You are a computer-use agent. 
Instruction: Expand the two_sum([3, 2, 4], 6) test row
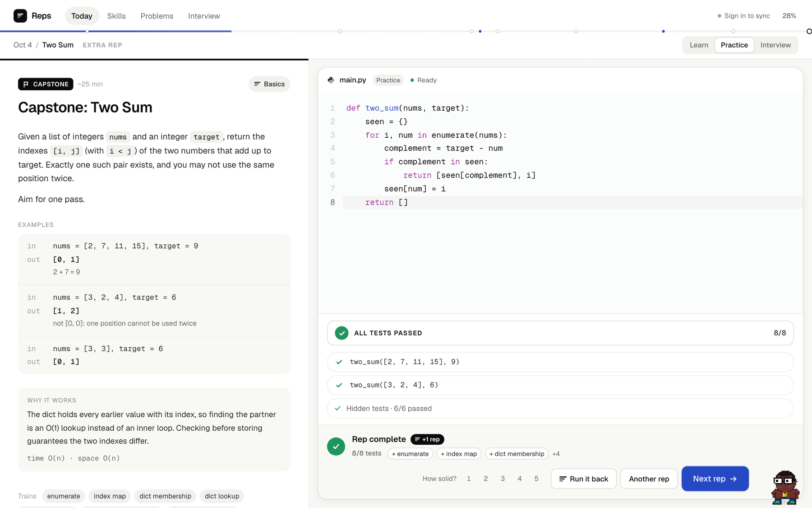coord(560,385)
